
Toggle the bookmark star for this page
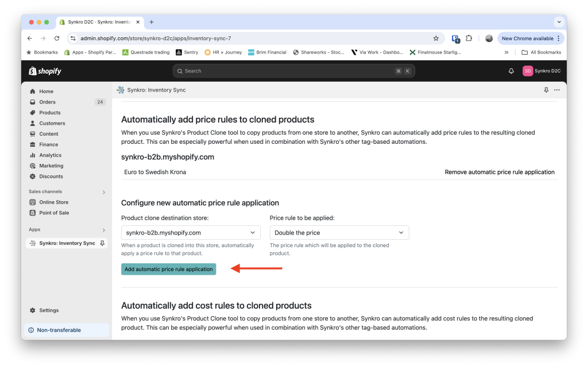[436, 37]
